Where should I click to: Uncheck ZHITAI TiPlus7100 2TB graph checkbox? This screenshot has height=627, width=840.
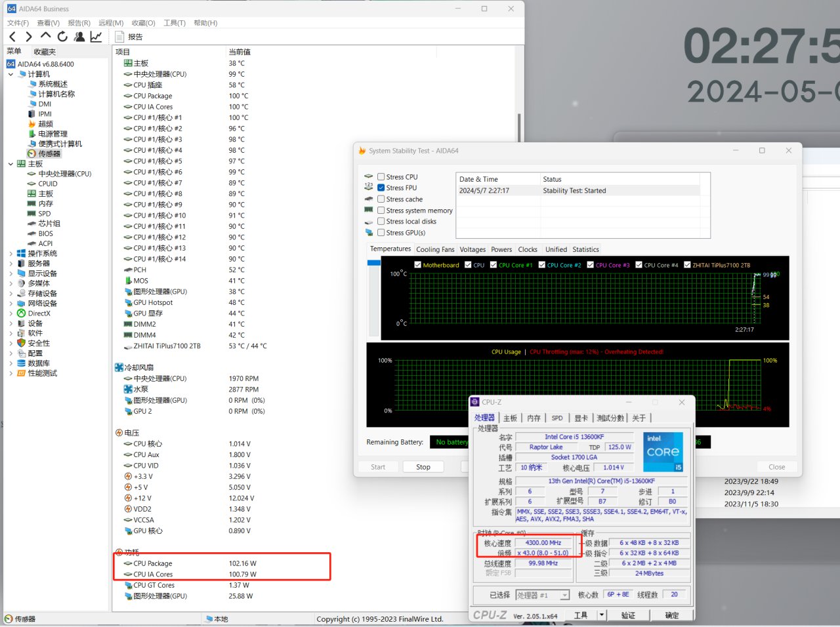click(x=687, y=265)
